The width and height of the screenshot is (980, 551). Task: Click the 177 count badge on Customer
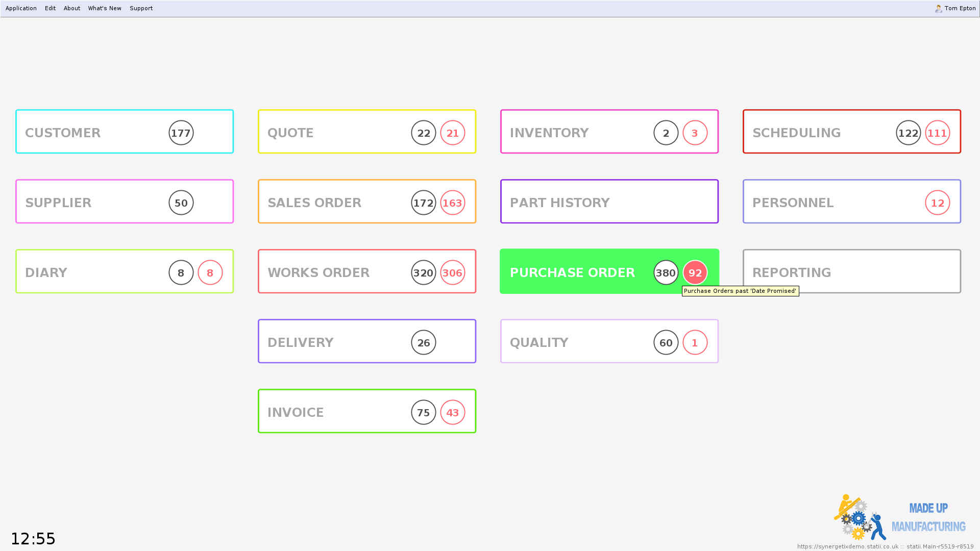(181, 133)
